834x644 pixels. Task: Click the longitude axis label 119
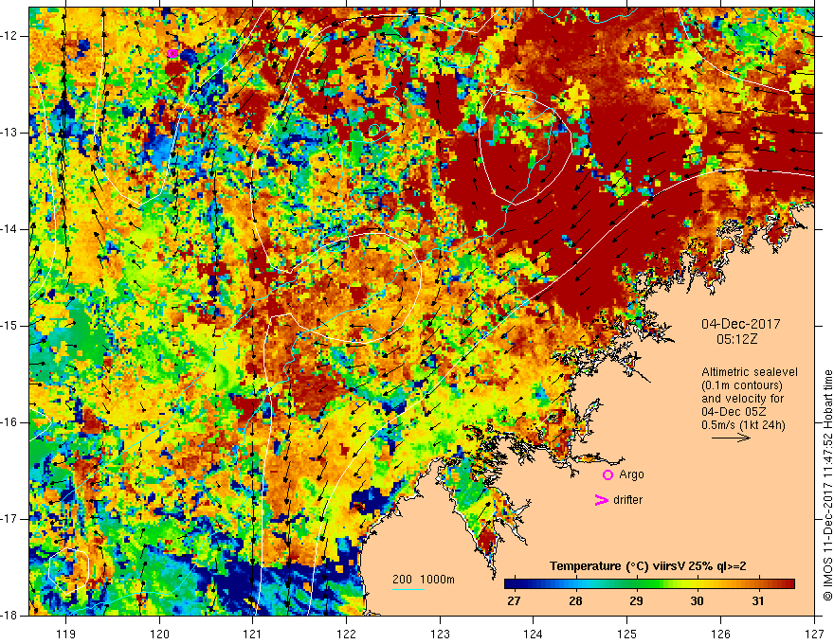click(x=65, y=634)
